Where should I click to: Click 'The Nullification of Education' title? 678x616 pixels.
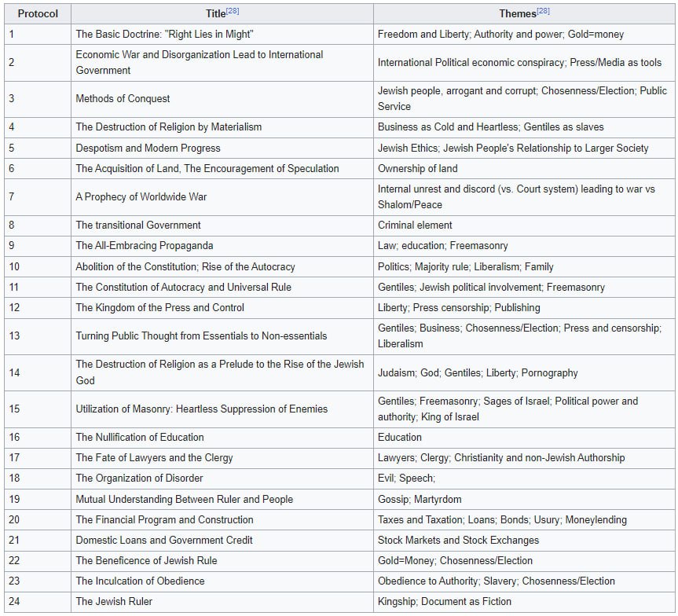[140, 438]
